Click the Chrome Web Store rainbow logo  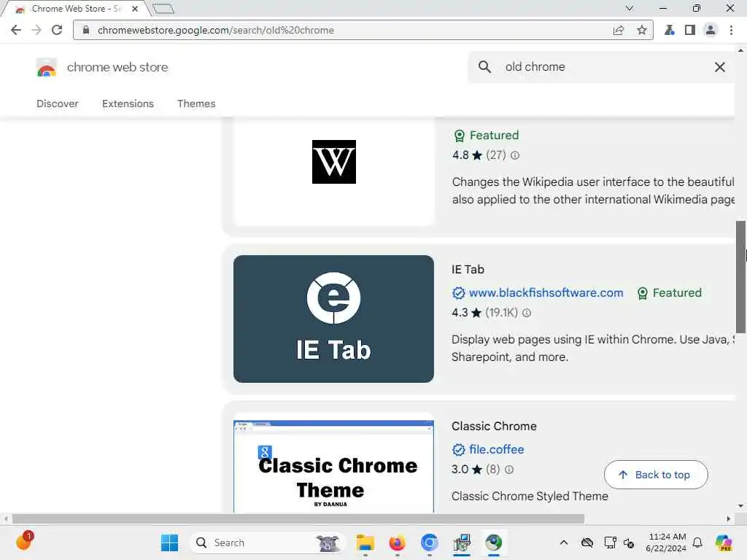point(46,68)
